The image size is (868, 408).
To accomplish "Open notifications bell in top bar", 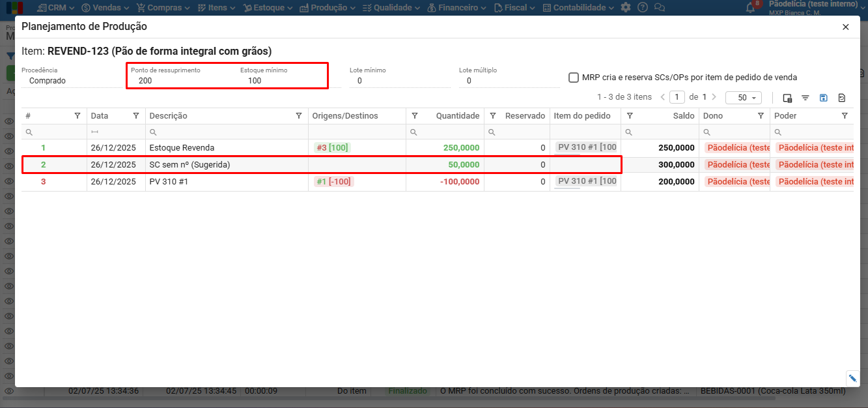I will pyautogui.click(x=751, y=8).
